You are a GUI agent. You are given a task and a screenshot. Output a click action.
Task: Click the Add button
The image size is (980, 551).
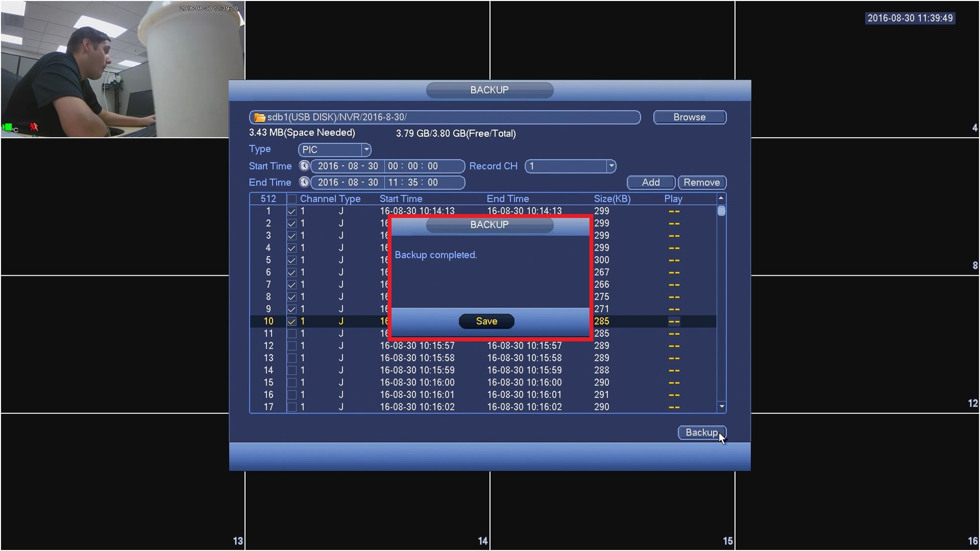[x=650, y=182]
